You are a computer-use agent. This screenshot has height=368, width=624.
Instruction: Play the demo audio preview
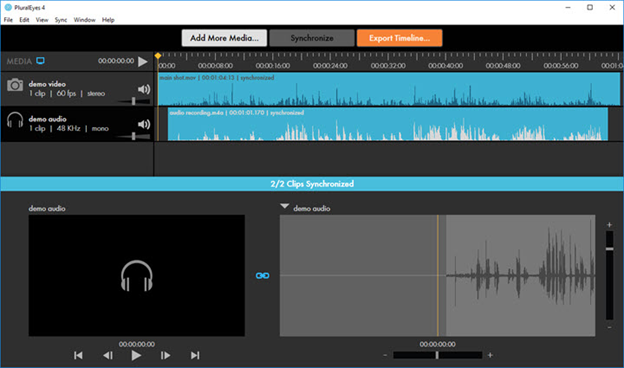pyautogui.click(x=136, y=355)
